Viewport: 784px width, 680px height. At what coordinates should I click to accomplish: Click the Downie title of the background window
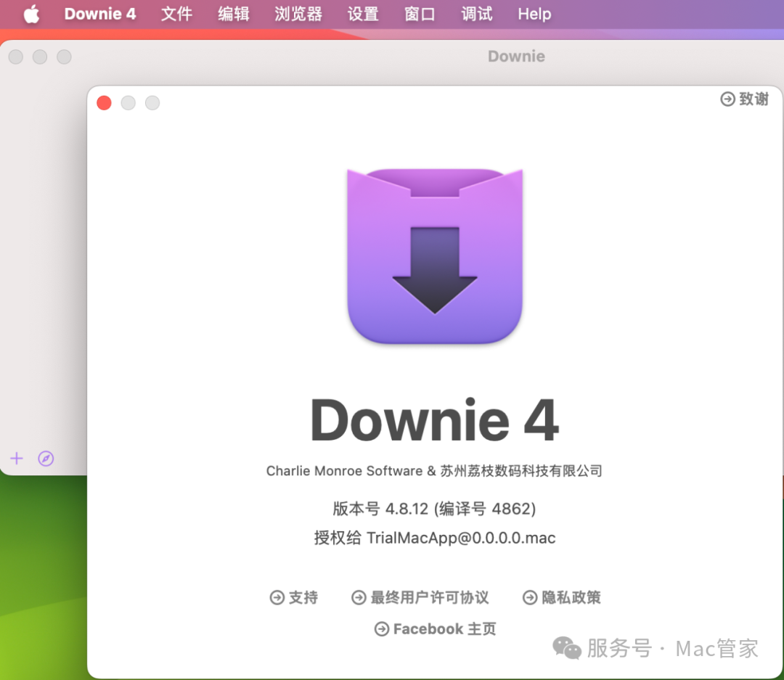[517, 56]
